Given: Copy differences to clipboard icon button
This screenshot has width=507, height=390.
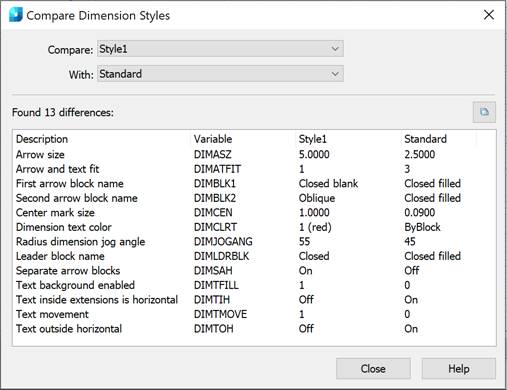Looking at the screenshot, I should (484, 112).
